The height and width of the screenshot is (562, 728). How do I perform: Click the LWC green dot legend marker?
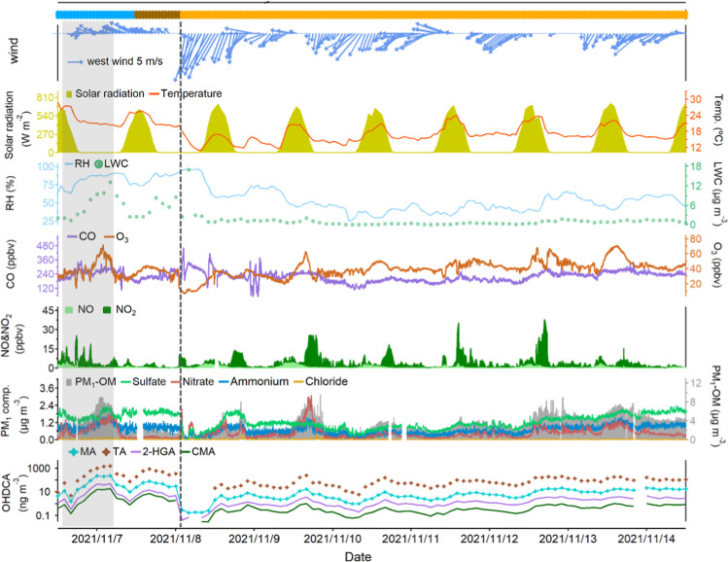(x=98, y=164)
